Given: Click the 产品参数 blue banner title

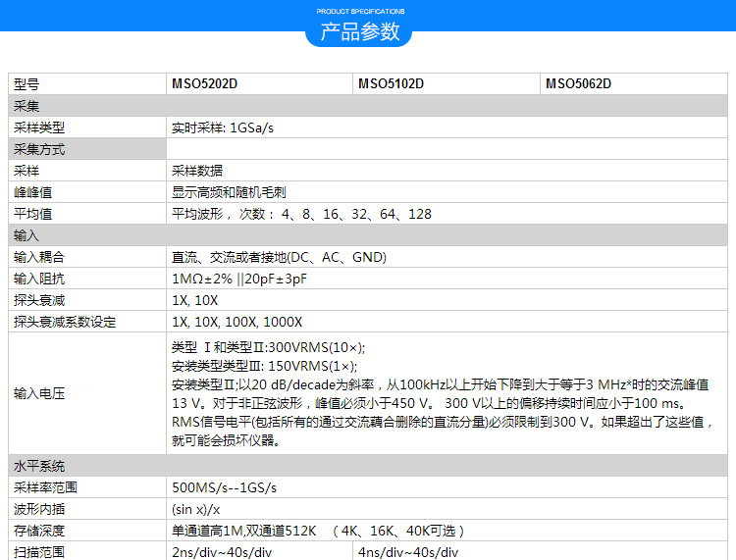Looking at the screenshot, I should click(x=360, y=31).
